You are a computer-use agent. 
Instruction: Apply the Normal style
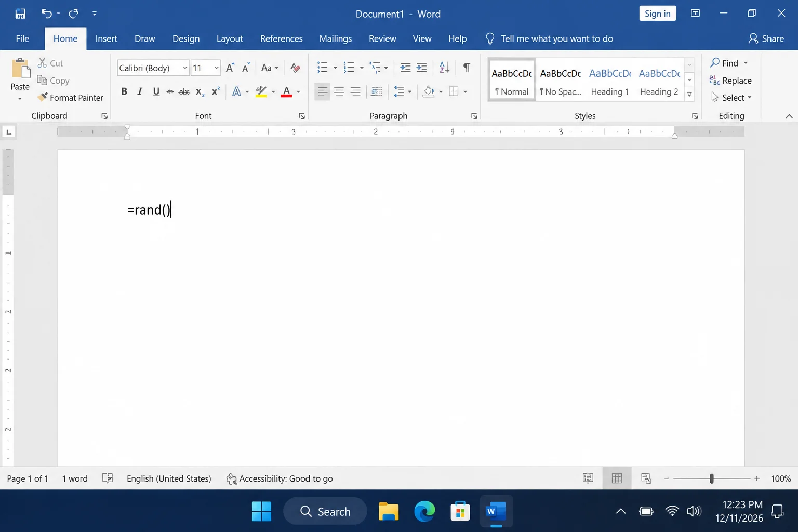pyautogui.click(x=512, y=79)
